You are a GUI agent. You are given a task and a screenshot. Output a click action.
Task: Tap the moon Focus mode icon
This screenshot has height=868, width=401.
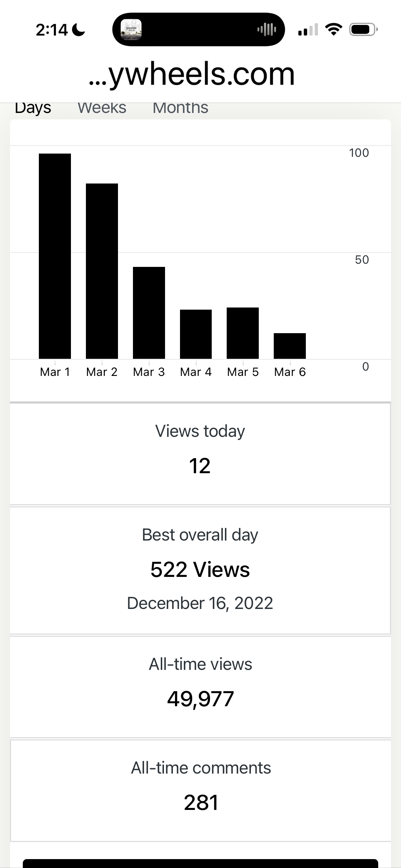pyautogui.click(x=78, y=30)
